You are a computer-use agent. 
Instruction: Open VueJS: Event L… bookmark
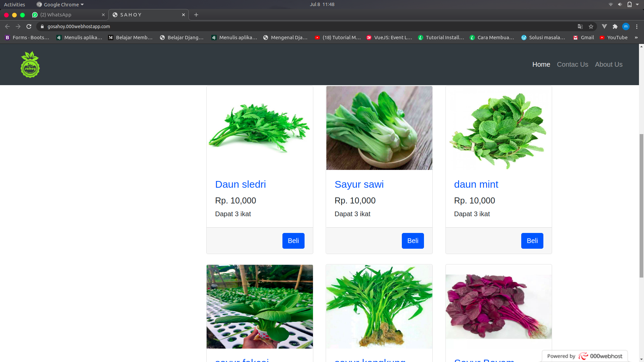point(389,38)
